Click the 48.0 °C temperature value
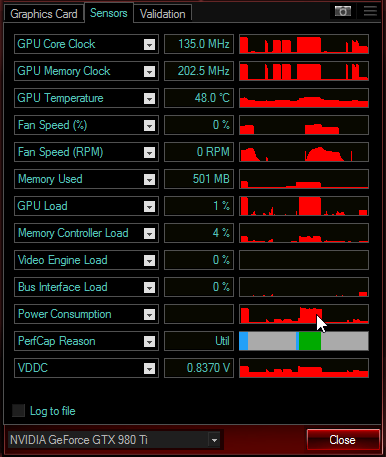 [x=199, y=98]
